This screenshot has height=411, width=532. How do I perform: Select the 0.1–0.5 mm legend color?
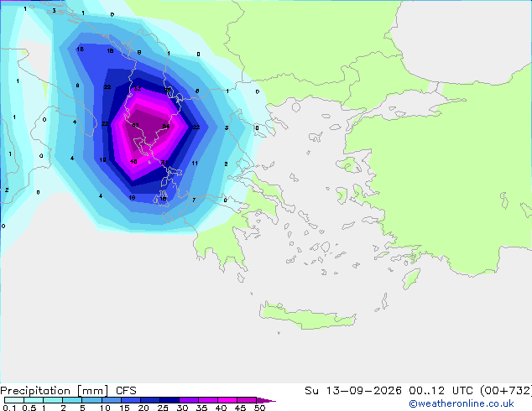point(14,400)
